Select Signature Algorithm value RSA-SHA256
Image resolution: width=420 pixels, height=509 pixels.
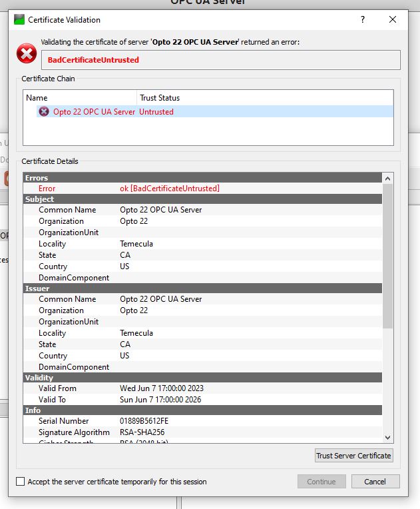[142, 432]
